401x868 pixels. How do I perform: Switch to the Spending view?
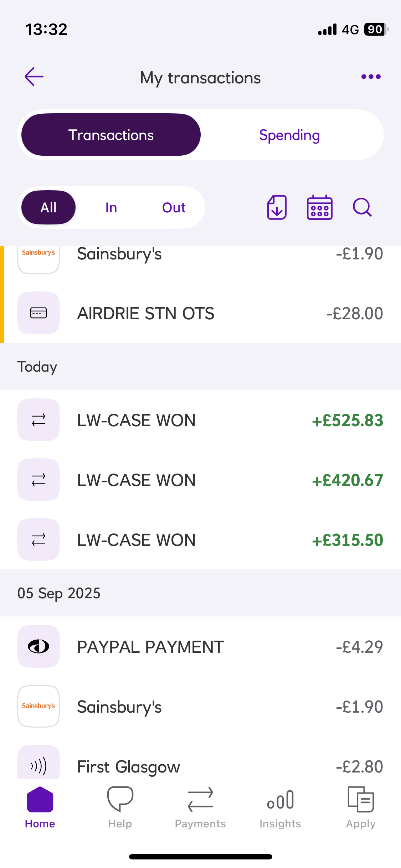289,135
